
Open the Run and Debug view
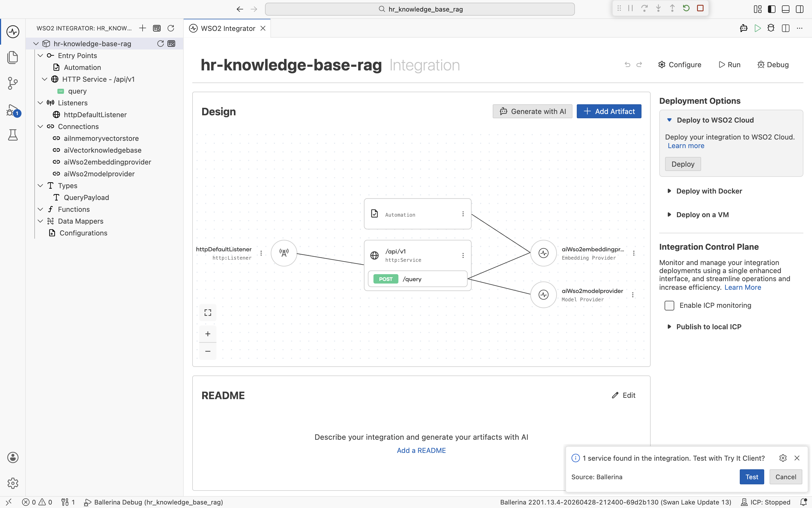(x=13, y=110)
